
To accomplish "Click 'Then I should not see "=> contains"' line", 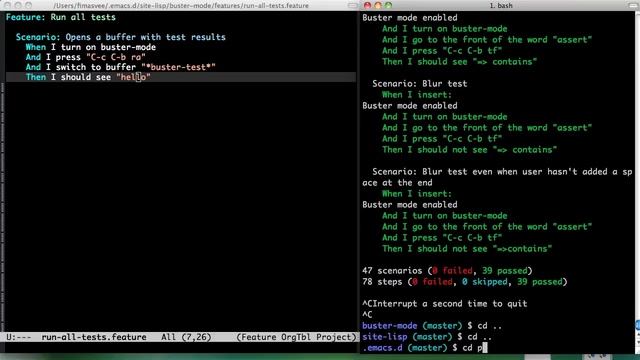I will coord(469,150).
